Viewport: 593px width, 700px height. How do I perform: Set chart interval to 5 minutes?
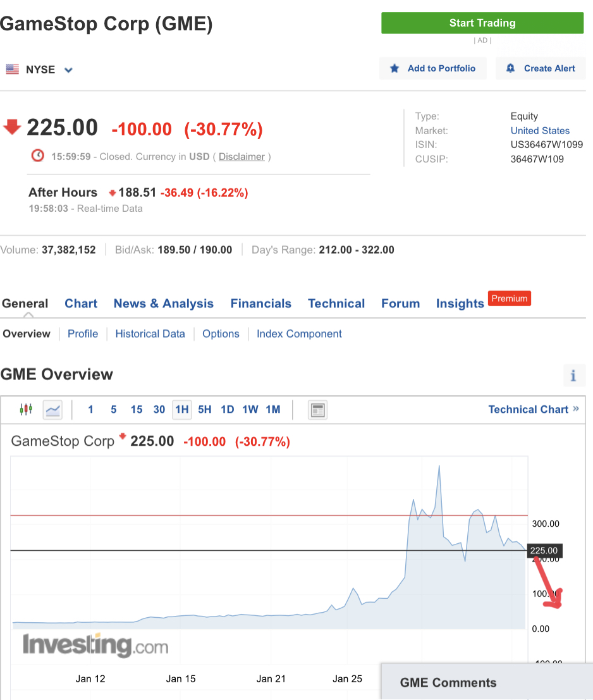pyautogui.click(x=114, y=409)
